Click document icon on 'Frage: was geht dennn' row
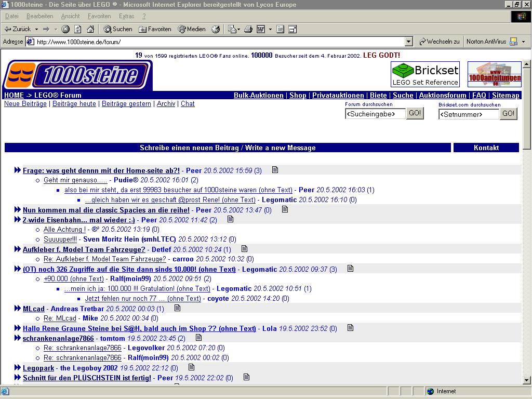This screenshot has width=532, height=399. tap(275, 170)
